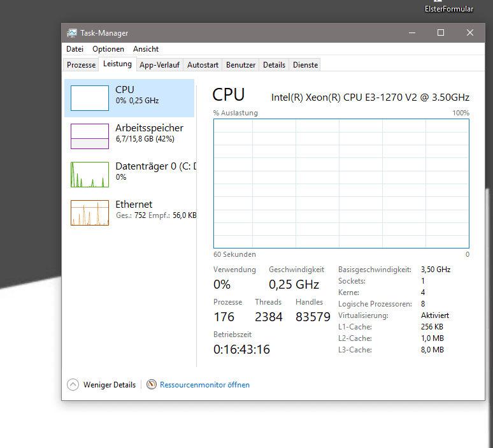Open the Datei menu
This screenshot has width=493, height=448.
[x=75, y=49]
